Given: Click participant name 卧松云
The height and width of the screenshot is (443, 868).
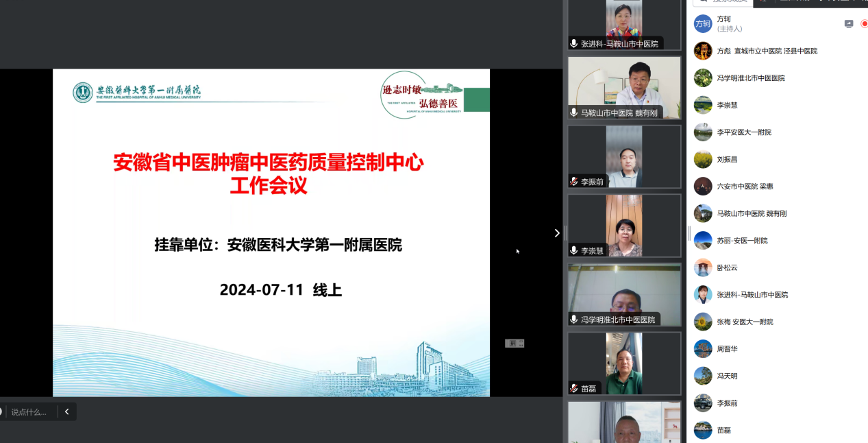Looking at the screenshot, I should [727, 267].
